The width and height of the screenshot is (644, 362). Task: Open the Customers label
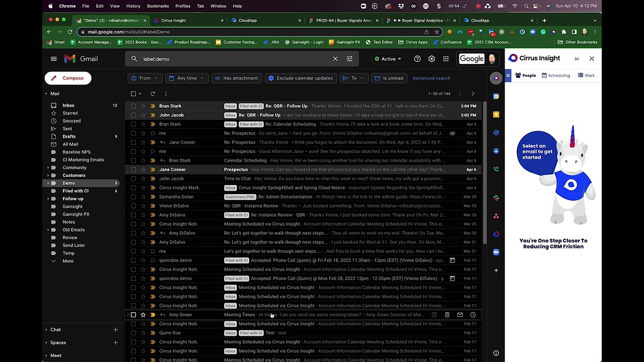click(x=74, y=175)
